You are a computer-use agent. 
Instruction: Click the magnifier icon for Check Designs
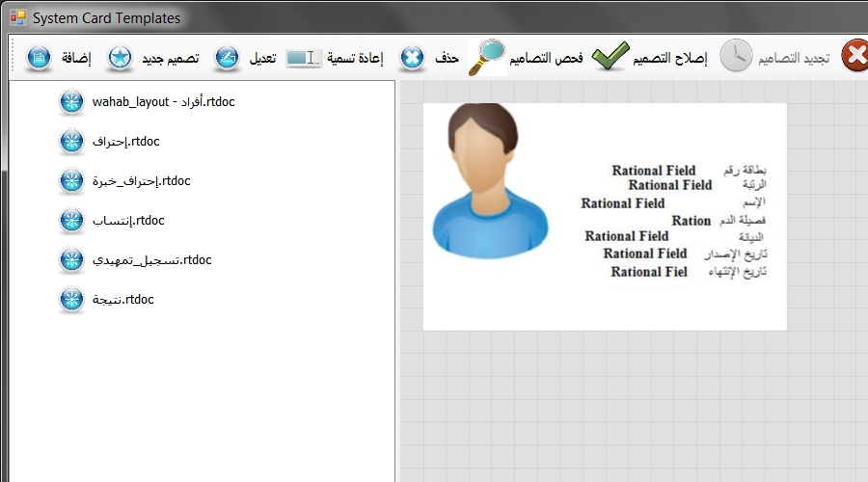pyautogui.click(x=487, y=58)
